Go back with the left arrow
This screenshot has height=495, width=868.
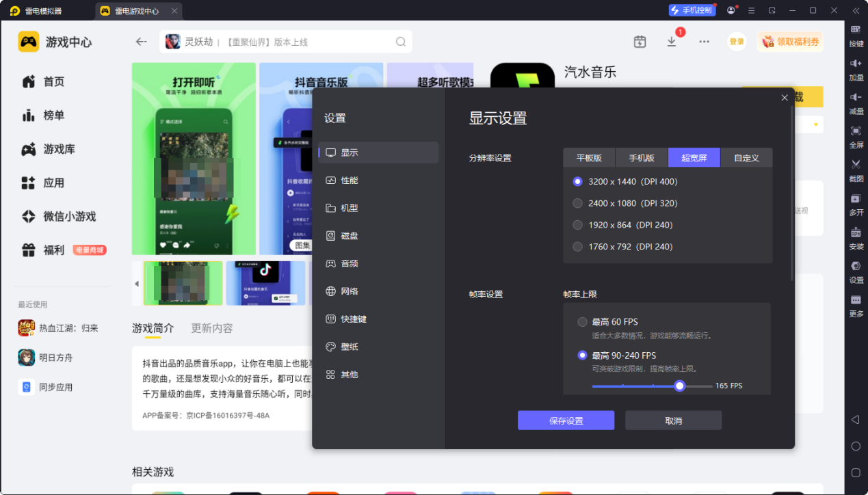click(141, 42)
